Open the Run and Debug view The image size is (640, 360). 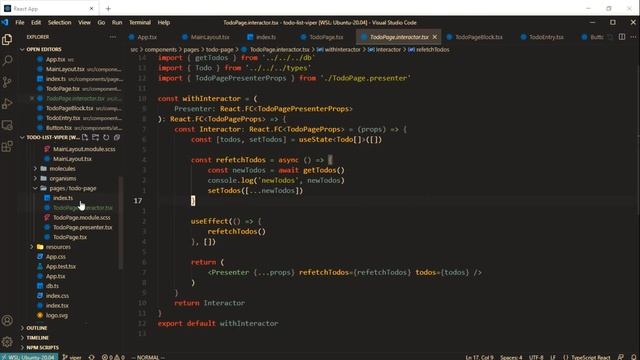click(7, 104)
